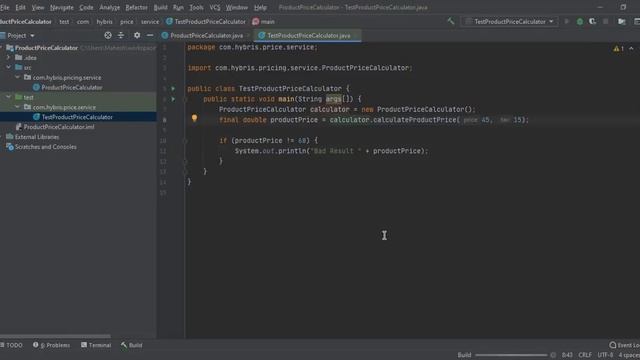Open the TODO tool window
640x360 pixels.
click(x=12, y=345)
